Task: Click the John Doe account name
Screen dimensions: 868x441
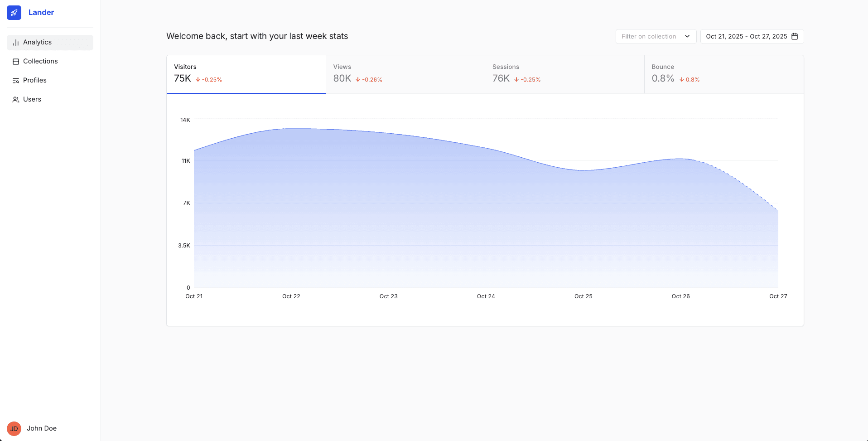Action: (x=41, y=429)
